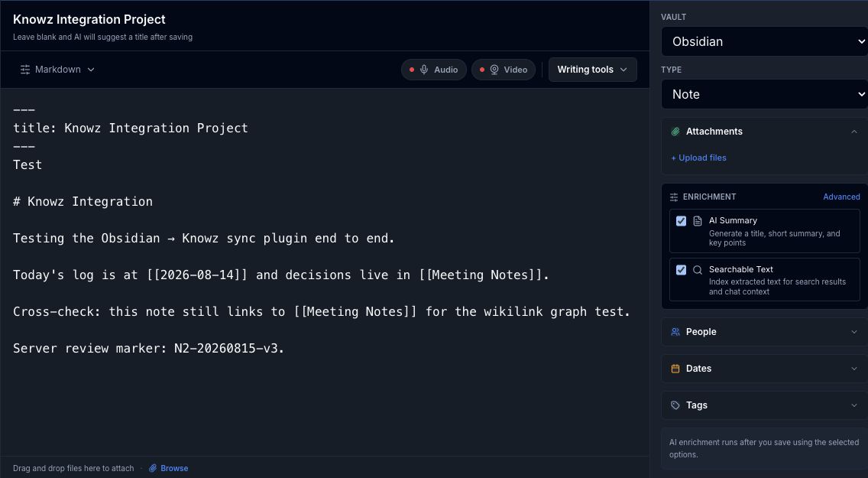Image resolution: width=868 pixels, height=478 pixels.
Task: Click the Enrichment sliders icon
Action: pyautogui.click(x=674, y=197)
